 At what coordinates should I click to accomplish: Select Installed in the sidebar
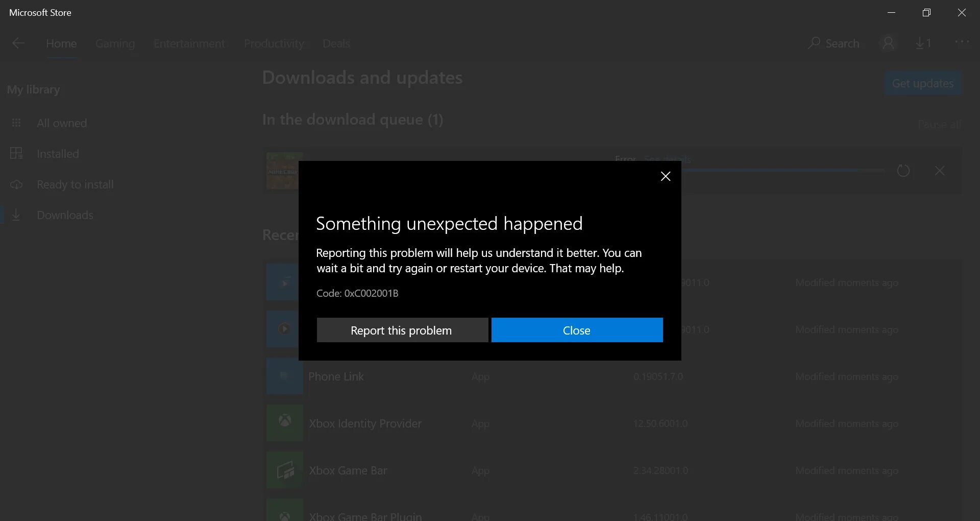click(58, 154)
